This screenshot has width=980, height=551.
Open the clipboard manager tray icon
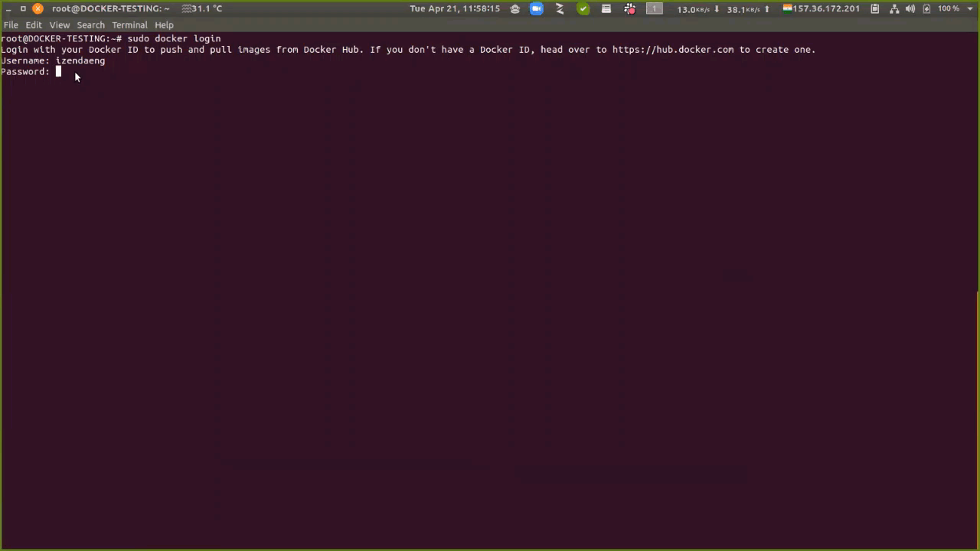[x=875, y=8]
